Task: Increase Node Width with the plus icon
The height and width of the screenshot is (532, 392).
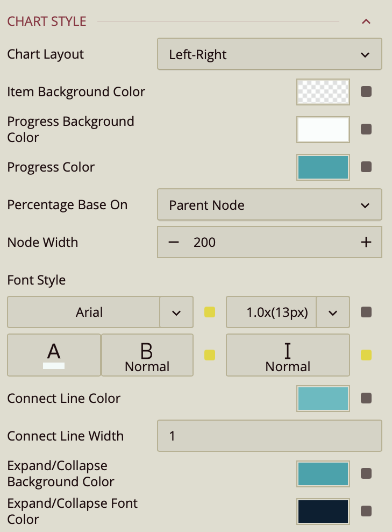Action: [366, 243]
